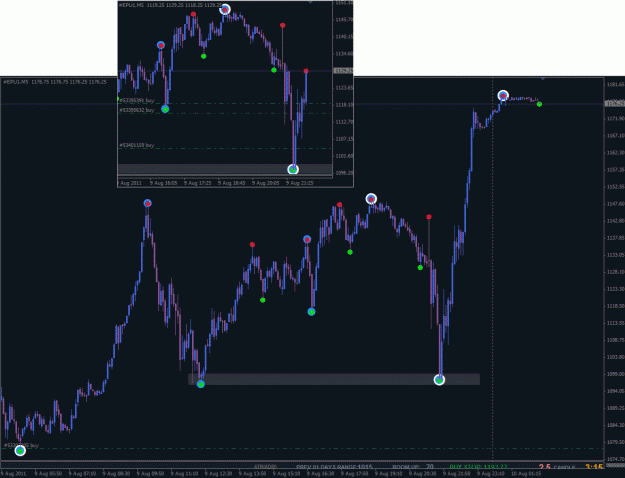Viewport: 625px width, 478px height.
Task: Click the inset chart's #EPU1,M5 header text
Action: [x=171, y=5]
